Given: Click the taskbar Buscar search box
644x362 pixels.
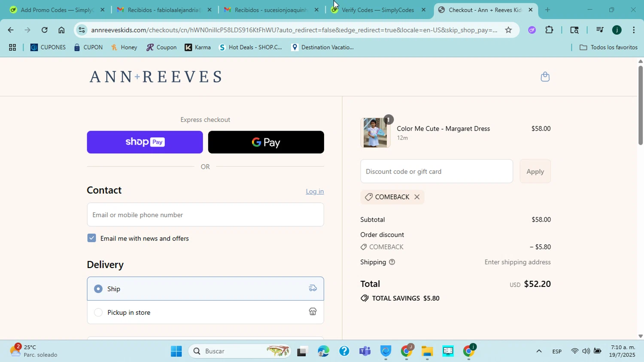Looking at the screenshot, I should click(240, 352).
